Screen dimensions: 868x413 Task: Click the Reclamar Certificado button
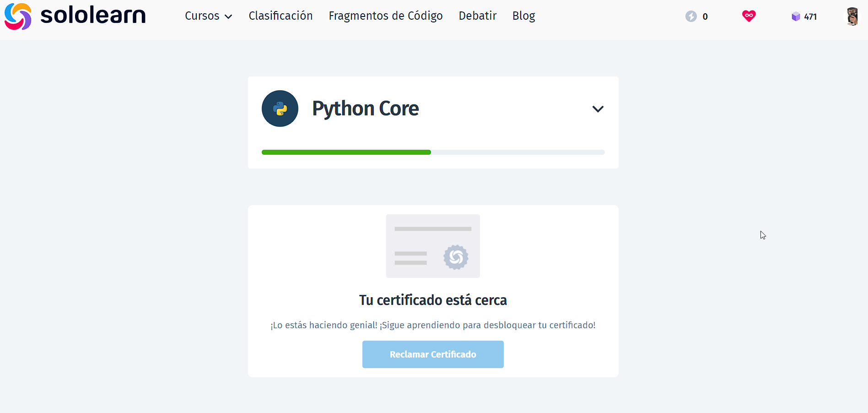click(x=433, y=354)
